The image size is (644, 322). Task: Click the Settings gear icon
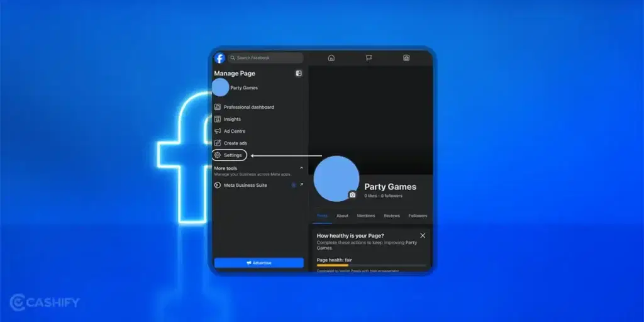217,155
